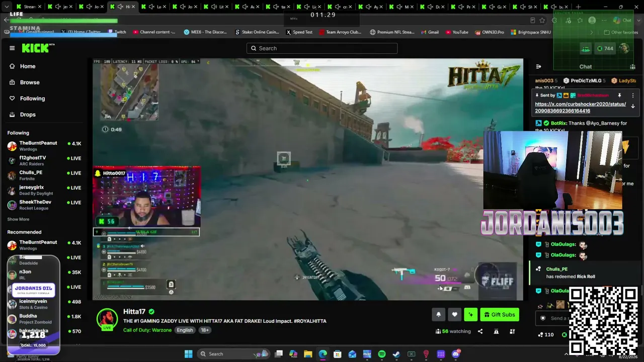Screen dimensions: 644x362
Task: Click the green sparkle subscribe button
Action: (470, 315)
